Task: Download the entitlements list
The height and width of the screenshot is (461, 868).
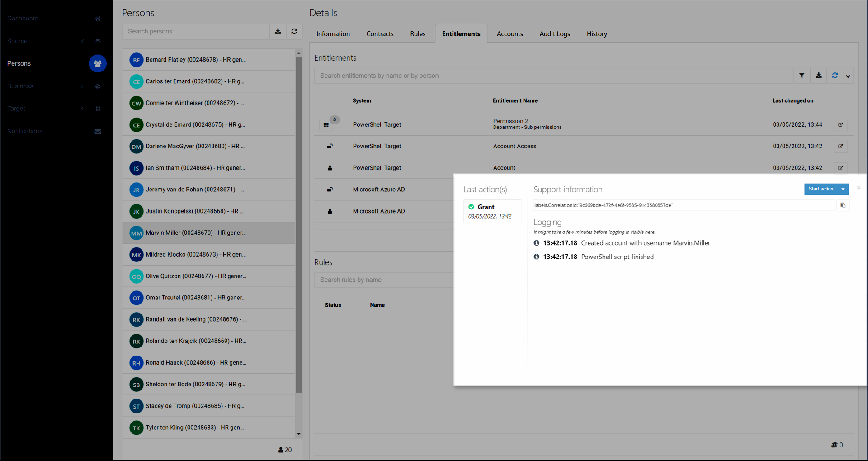Action: tap(818, 76)
